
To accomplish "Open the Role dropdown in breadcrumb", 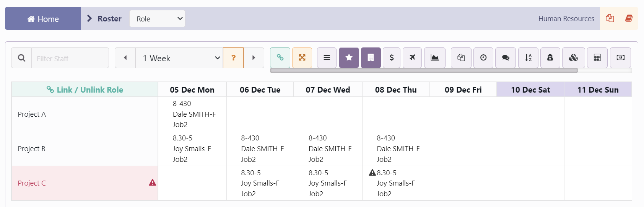I will (157, 19).
